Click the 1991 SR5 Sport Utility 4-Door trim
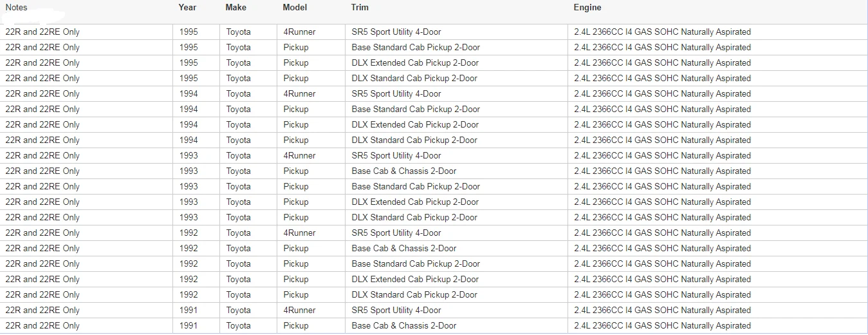The height and width of the screenshot is (335, 868). [396, 310]
